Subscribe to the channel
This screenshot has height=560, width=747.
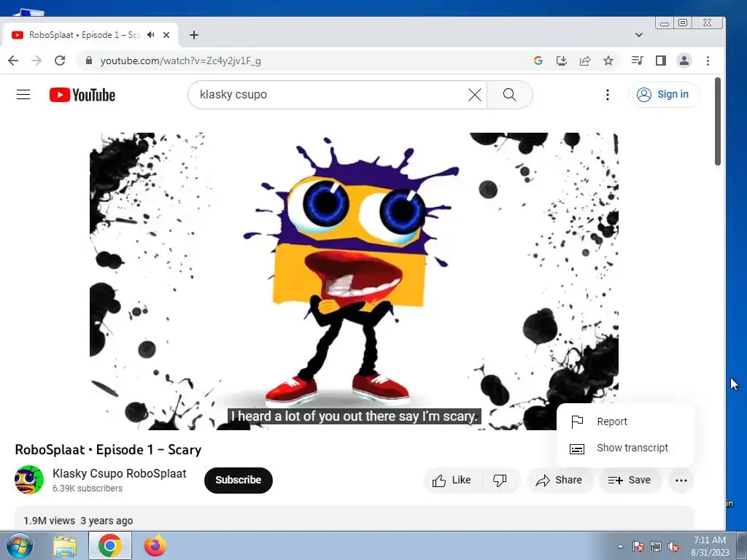coord(239,480)
